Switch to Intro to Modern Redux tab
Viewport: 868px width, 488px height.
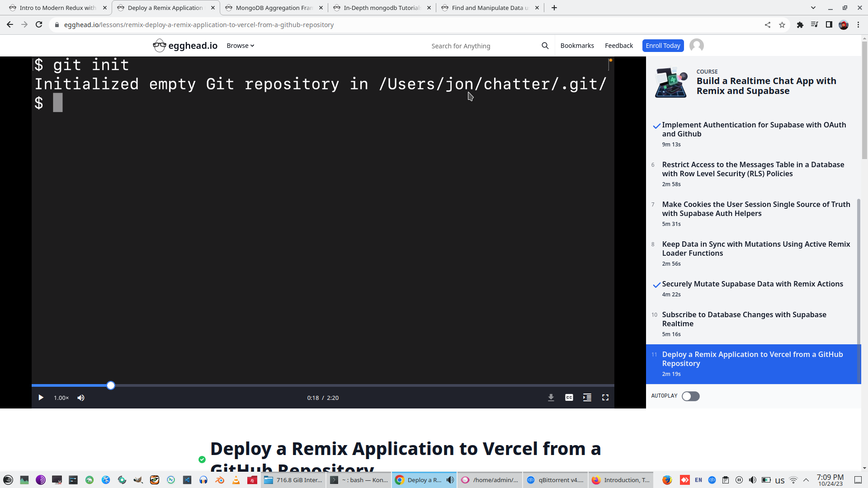click(x=57, y=8)
